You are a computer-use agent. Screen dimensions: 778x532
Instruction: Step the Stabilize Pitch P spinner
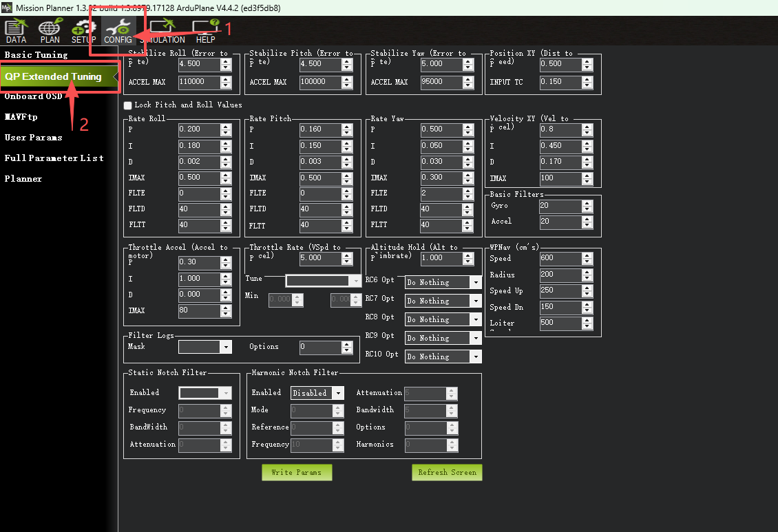tap(347, 65)
